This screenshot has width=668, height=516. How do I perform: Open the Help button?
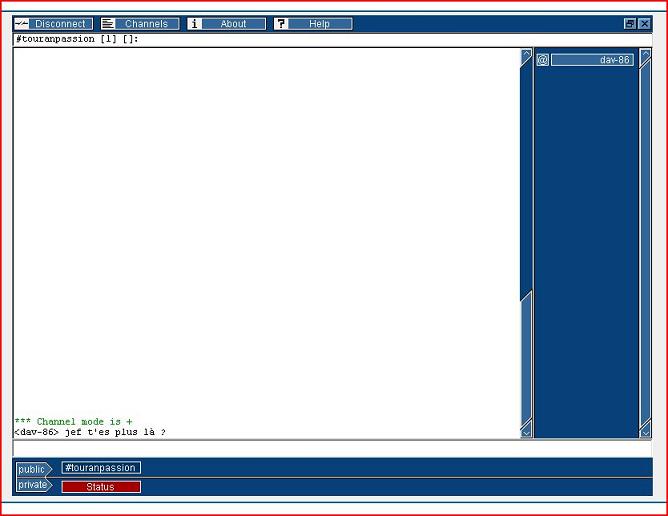coord(319,24)
